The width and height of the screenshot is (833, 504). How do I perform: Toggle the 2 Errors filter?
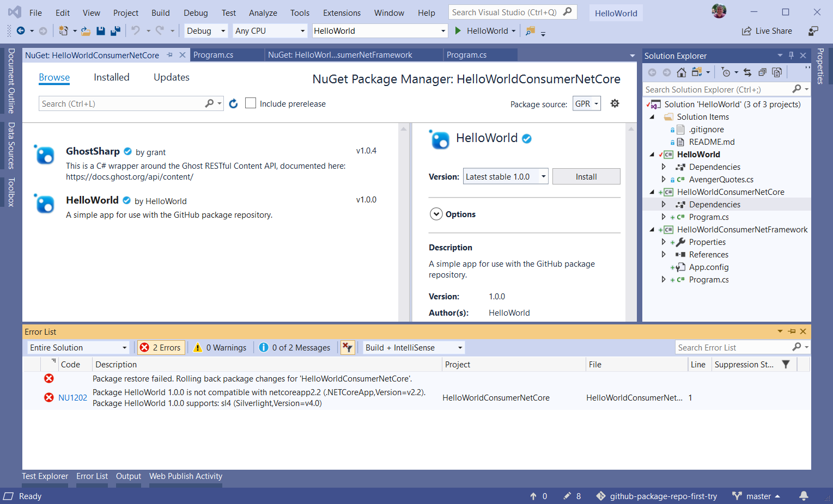161,348
